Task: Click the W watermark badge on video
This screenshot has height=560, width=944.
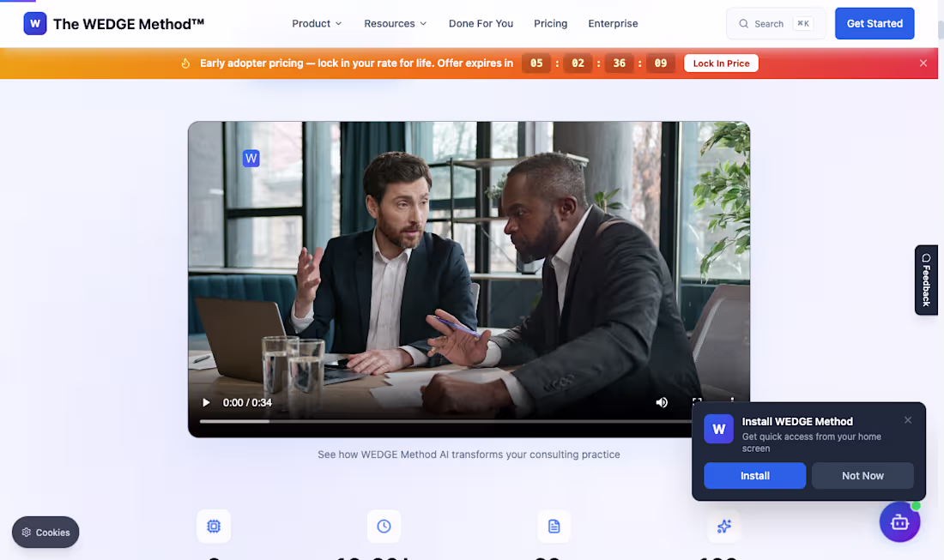Action: tap(251, 158)
